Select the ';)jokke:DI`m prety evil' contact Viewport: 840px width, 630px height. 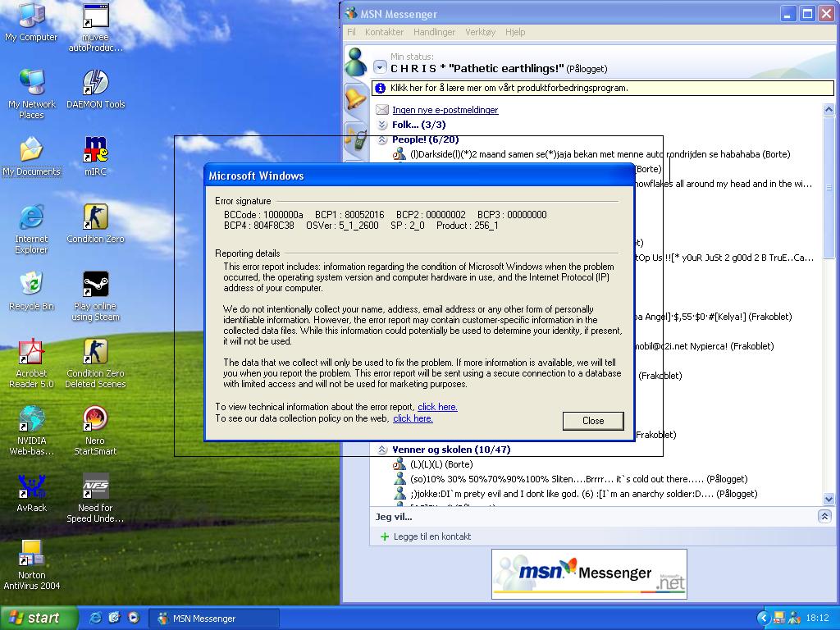pyautogui.click(x=575, y=494)
